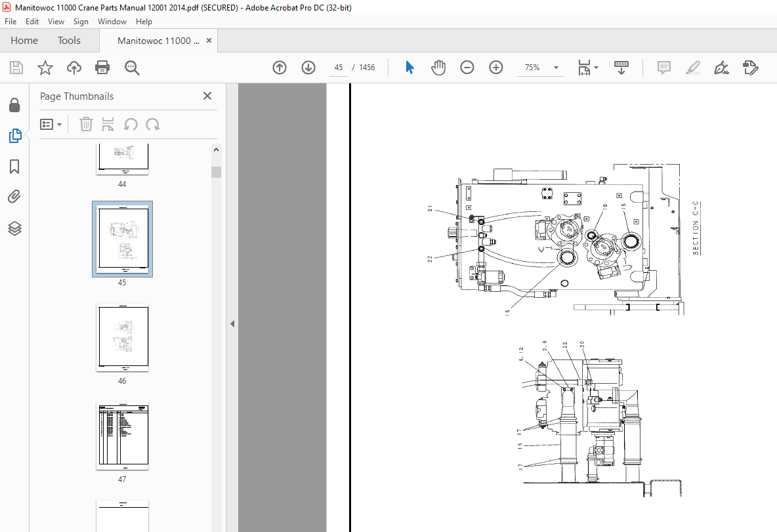Open the View menu

pos(56,21)
